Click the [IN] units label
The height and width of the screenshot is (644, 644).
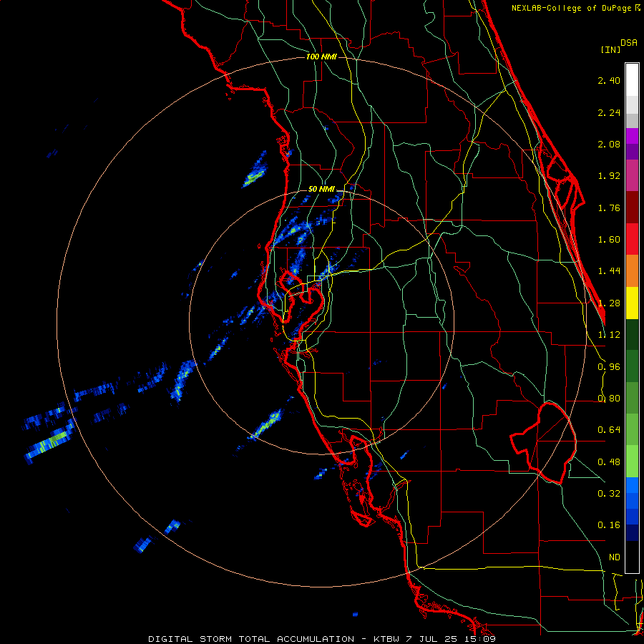pos(611,49)
